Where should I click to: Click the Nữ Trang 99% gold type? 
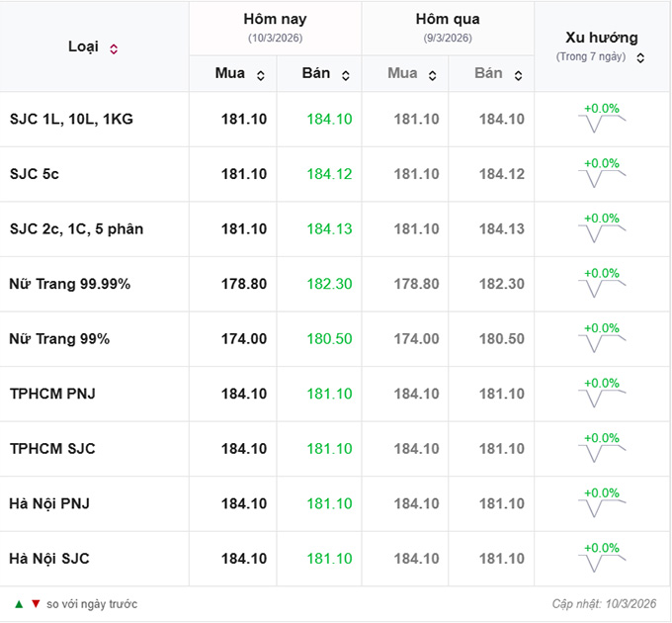pyautogui.click(x=59, y=339)
